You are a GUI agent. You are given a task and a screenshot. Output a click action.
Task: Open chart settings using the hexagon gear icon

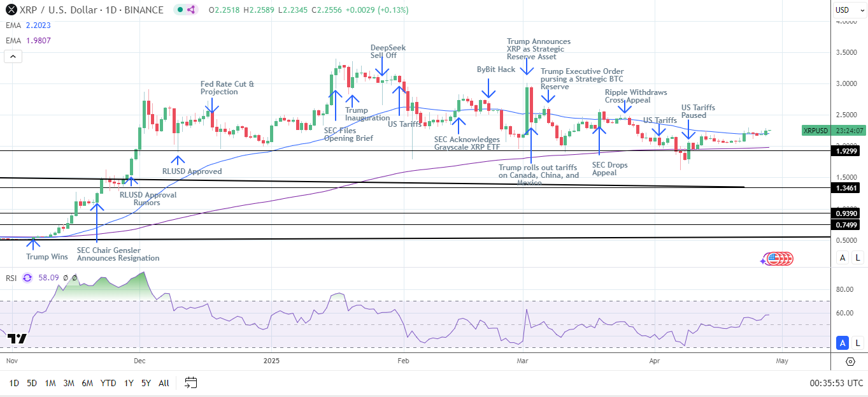click(x=850, y=361)
